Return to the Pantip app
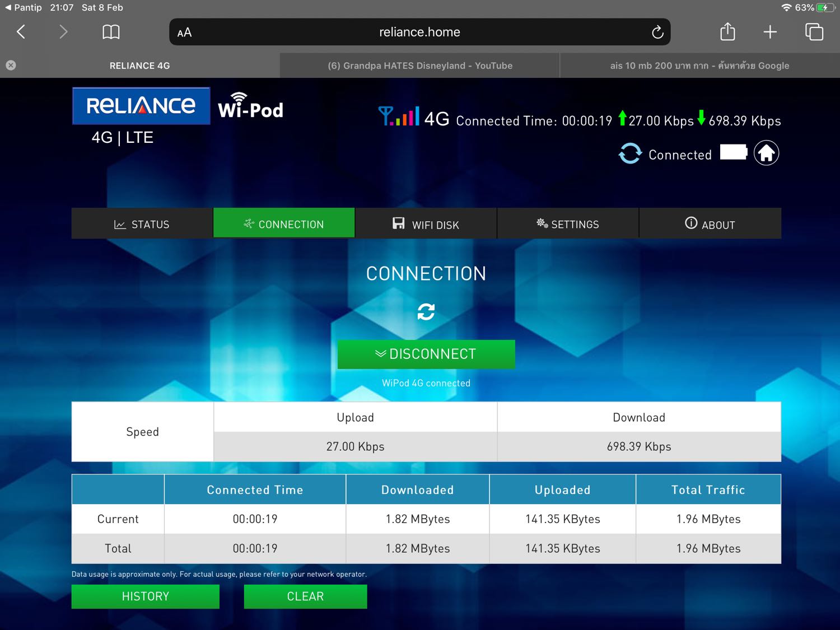Viewport: 840px width, 630px height. pos(23,7)
